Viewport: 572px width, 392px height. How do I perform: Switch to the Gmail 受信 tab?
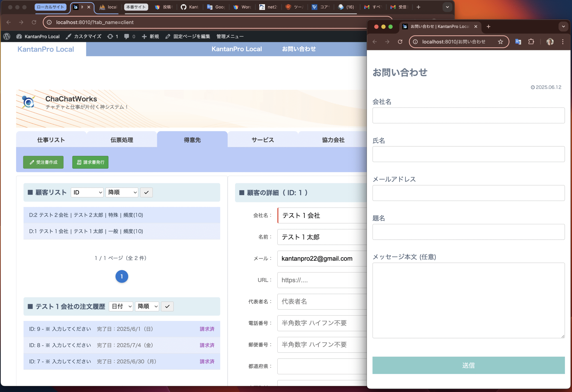[399, 7]
